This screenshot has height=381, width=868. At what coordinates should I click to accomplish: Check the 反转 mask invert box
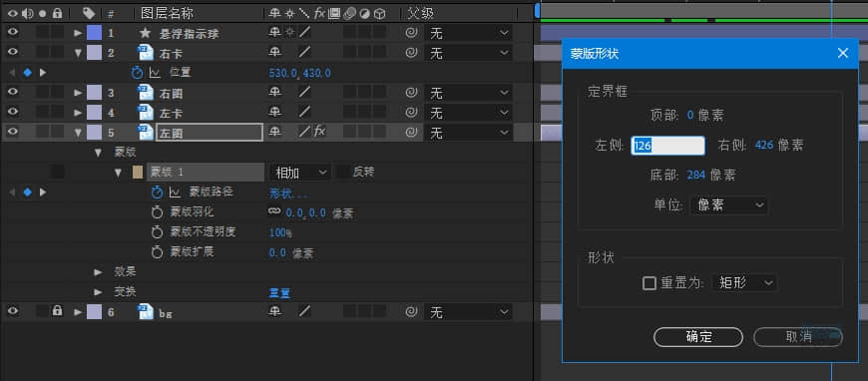pyautogui.click(x=343, y=173)
